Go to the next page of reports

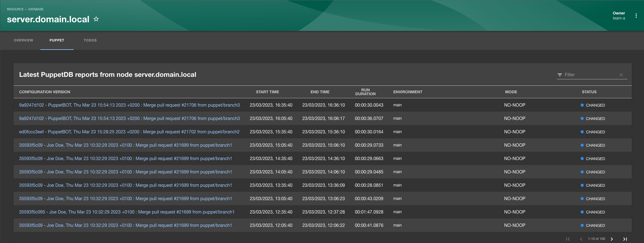click(x=612, y=239)
